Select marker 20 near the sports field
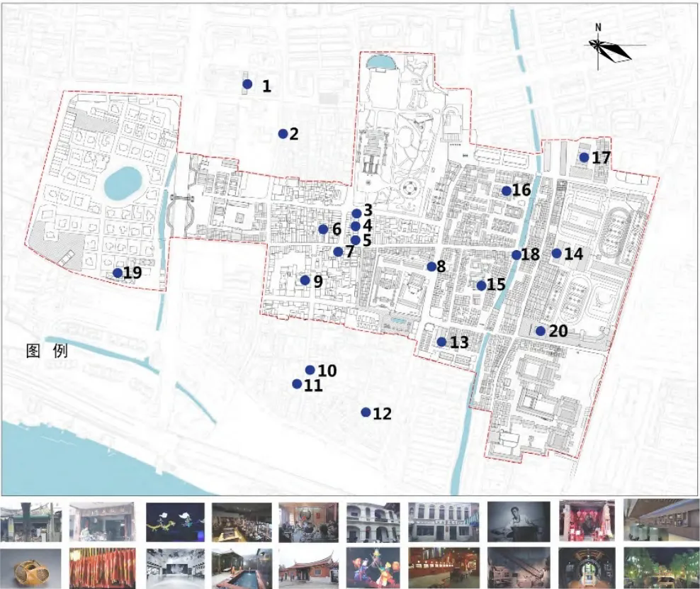The height and width of the screenshot is (589, 700). pyautogui.click(x=540, y=331)
